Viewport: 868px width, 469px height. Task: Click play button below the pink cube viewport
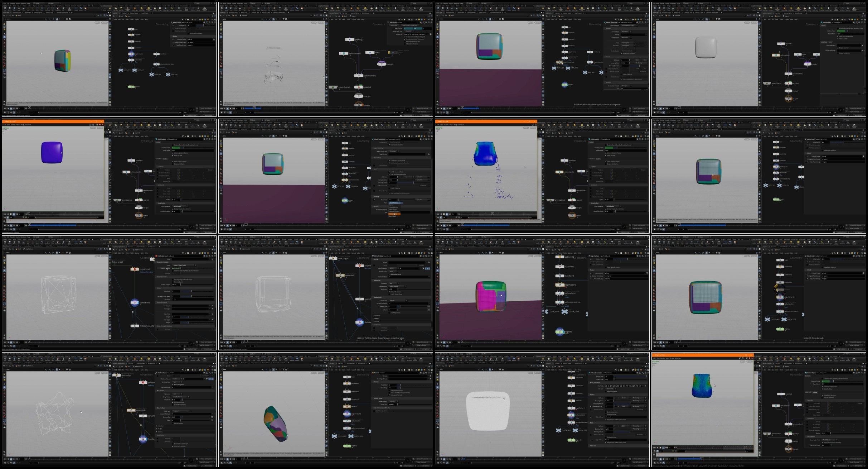point(447,342)
